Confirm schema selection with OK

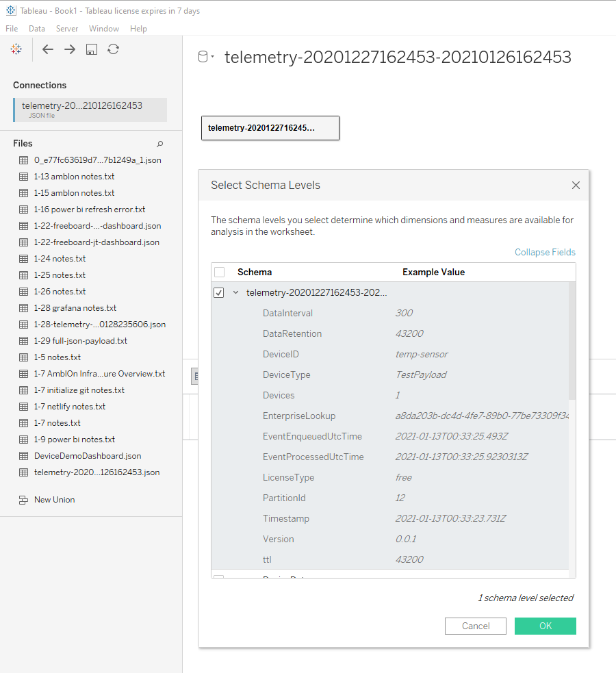pos(546,626)
